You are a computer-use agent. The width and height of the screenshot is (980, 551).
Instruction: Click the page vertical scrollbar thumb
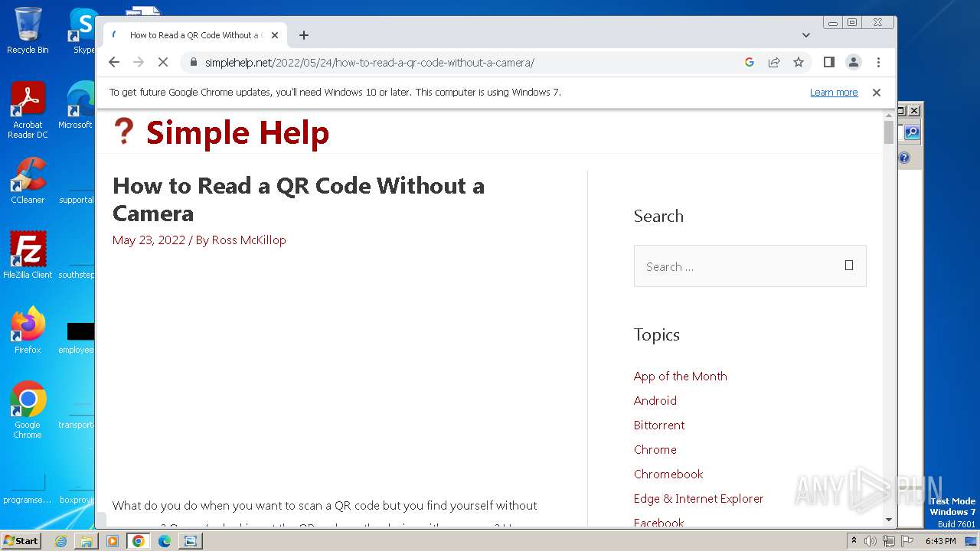(888, 132)
